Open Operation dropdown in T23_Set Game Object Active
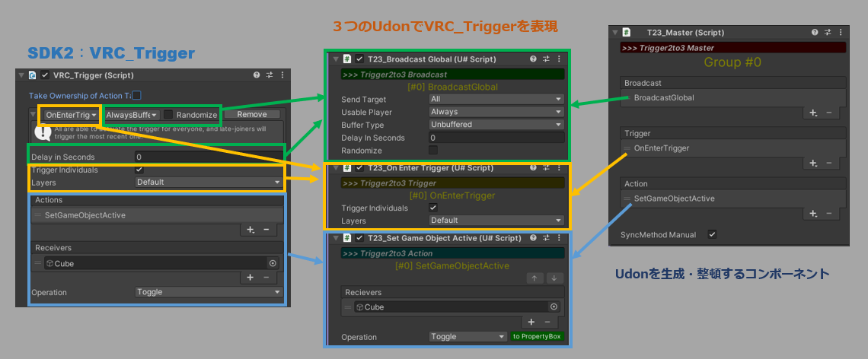The image size is (868, 359). click(x=468, y=336)
